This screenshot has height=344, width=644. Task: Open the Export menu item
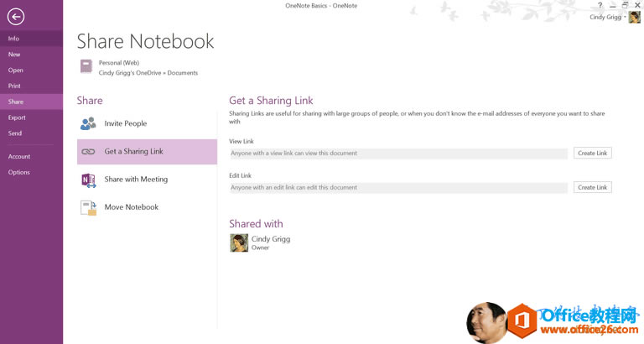click(x=31, y=117)
